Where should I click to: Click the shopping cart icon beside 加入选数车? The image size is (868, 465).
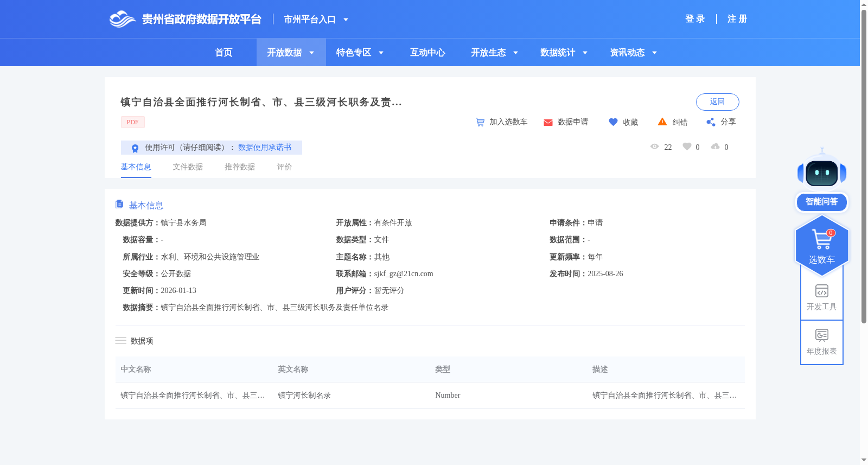[480, 122]
